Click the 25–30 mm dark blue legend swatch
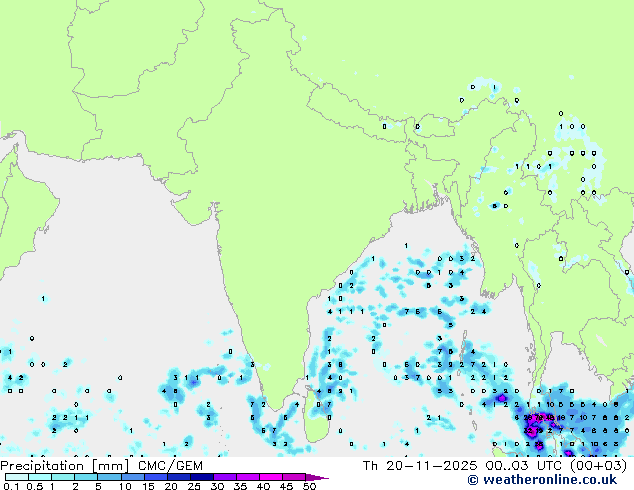634x490 pixels. click(202, 477)
